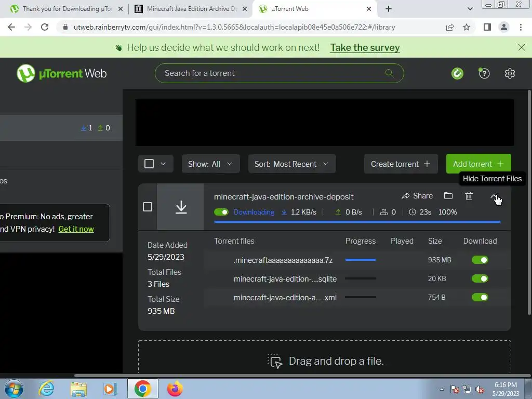Close the Thank you for Downloading tab
Viewport: 532px width, 399px height.
(120, 9)
